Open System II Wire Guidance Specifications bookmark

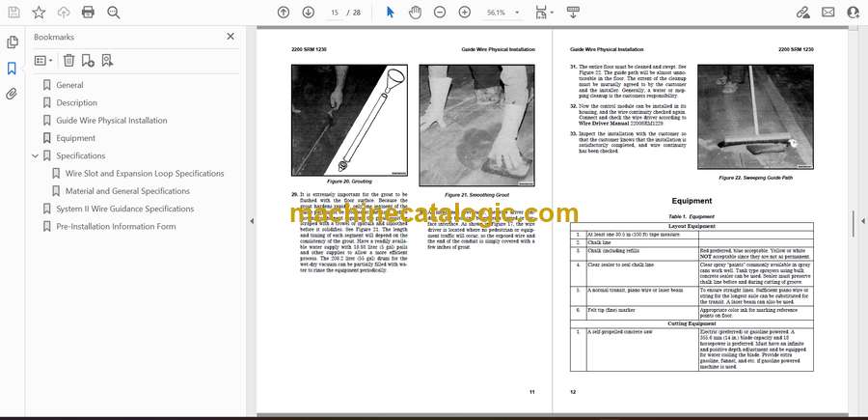pos(125,209)
